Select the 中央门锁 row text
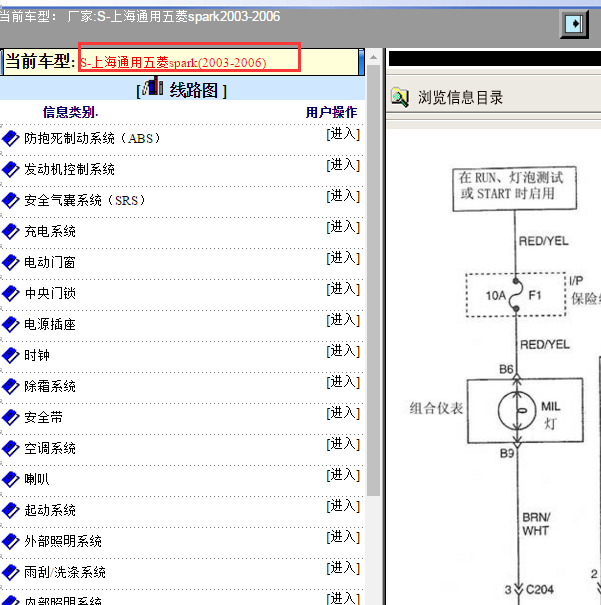The height and width of the screenshot is (605, 601). pos(50,293)
